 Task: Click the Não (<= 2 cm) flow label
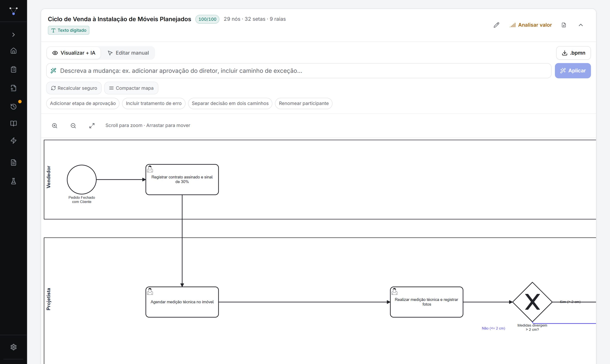493,328
